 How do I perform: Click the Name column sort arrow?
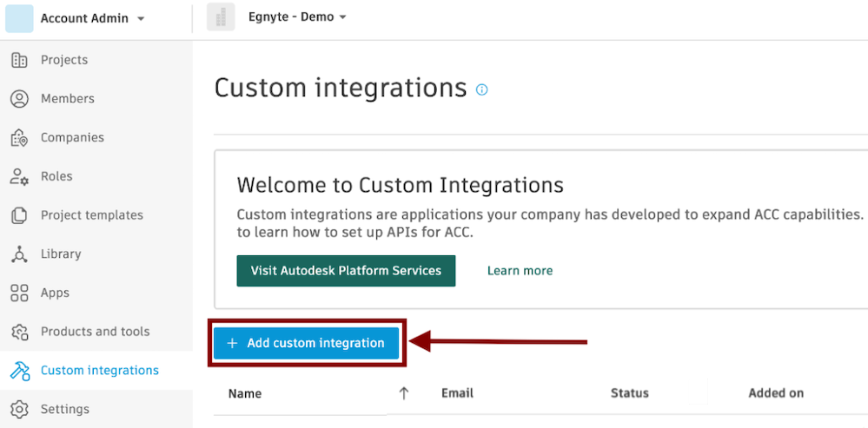[404, 393]
